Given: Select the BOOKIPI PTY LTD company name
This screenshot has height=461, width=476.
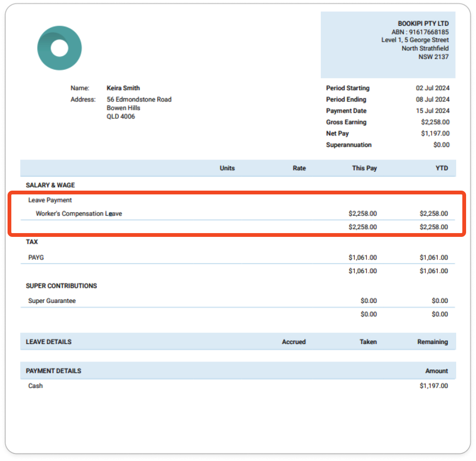Looking at the screenshot, I should pyautogui.click(x=423, y=24).
